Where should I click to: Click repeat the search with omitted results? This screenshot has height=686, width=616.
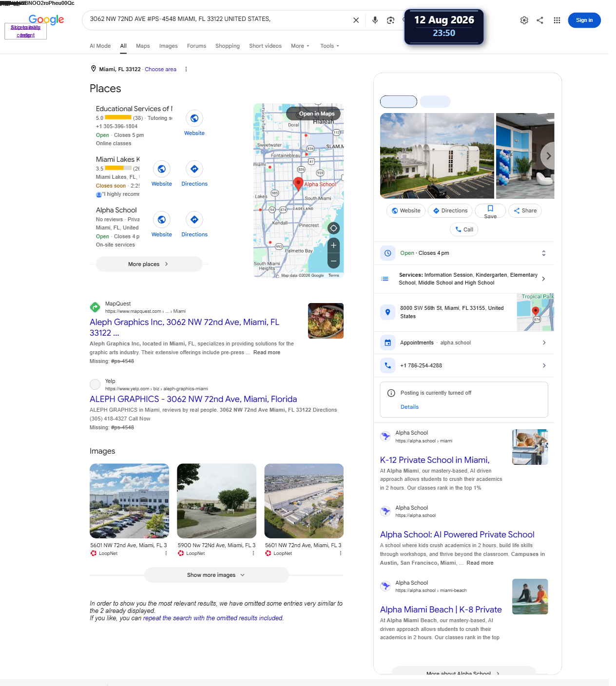pyautogui.click(x=213, y=618)
